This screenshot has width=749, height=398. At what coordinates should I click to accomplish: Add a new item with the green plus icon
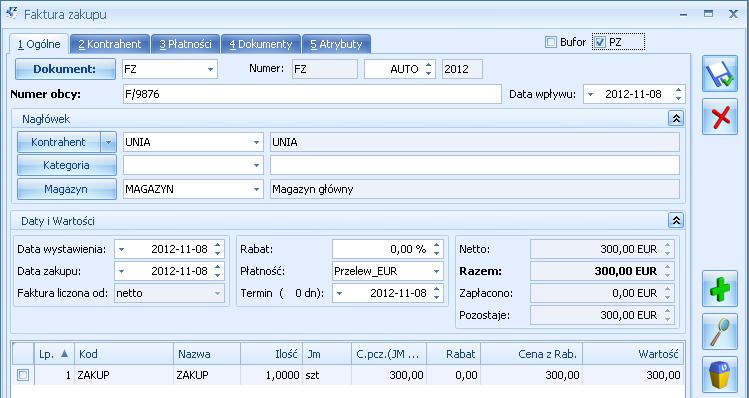click(x=720, y=289)
